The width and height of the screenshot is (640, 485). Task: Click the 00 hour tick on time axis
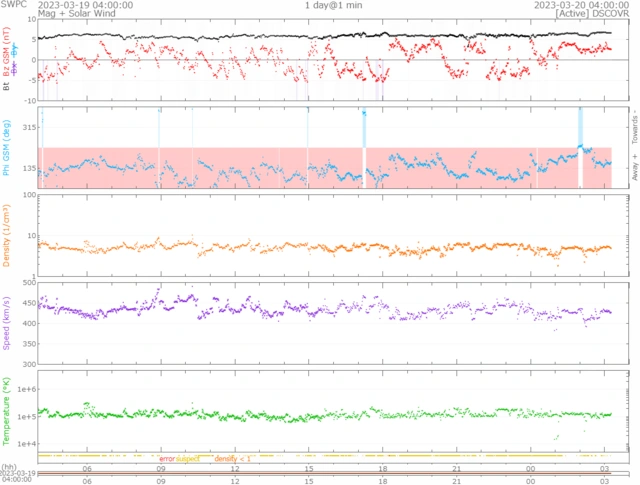pos(530,468)
